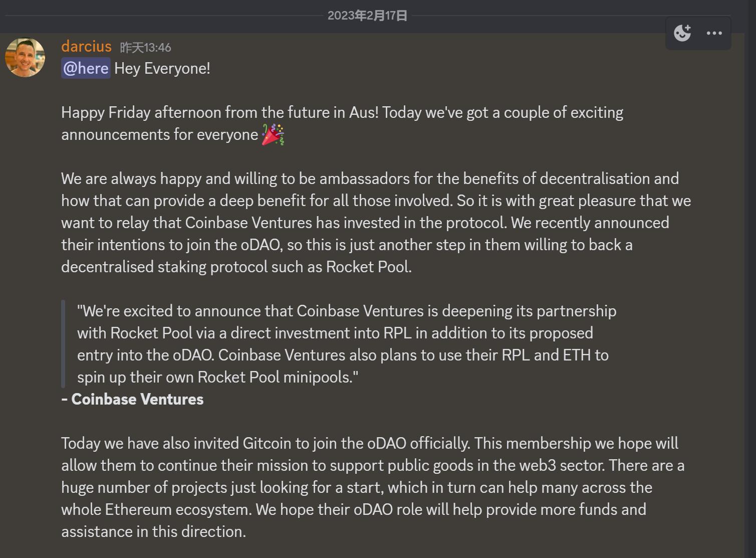Click the username darcius
756x558 pixels.
[x=86, y=47]
